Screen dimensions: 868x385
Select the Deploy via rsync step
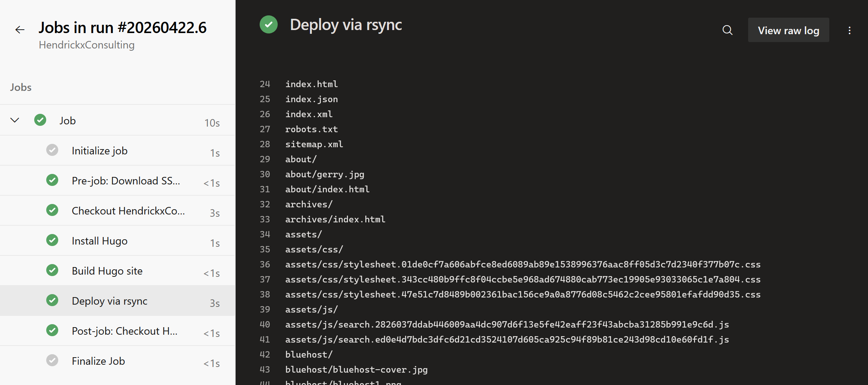pos(109,301)
